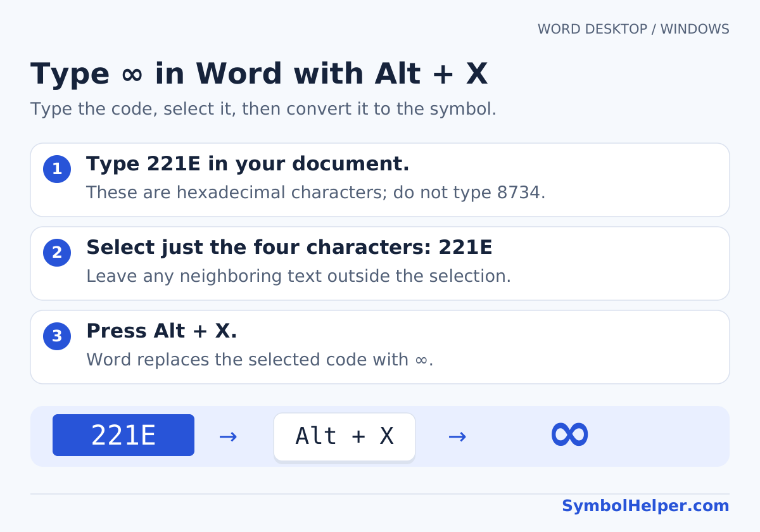Select the heading 'Select just the four characters: 221E'
This screenshot has height=532, width=760.
point(289,248)
